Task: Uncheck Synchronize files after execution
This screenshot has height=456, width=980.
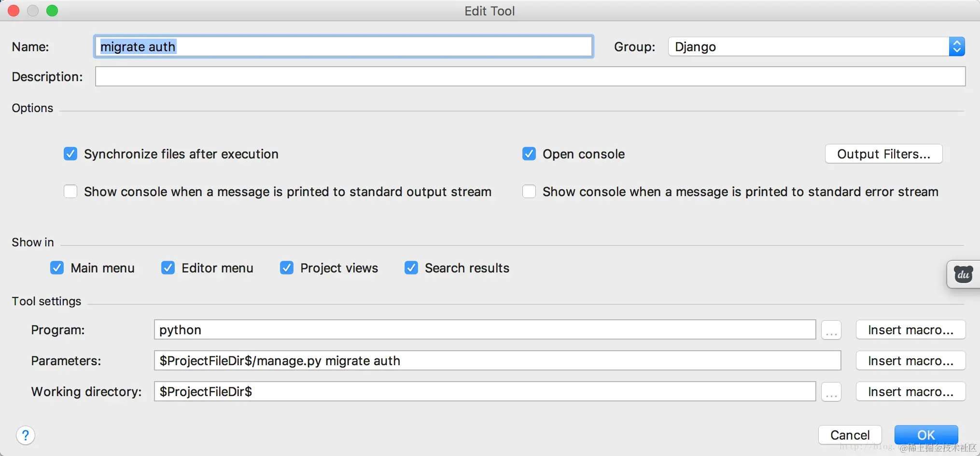Action: tap(70, 154)
